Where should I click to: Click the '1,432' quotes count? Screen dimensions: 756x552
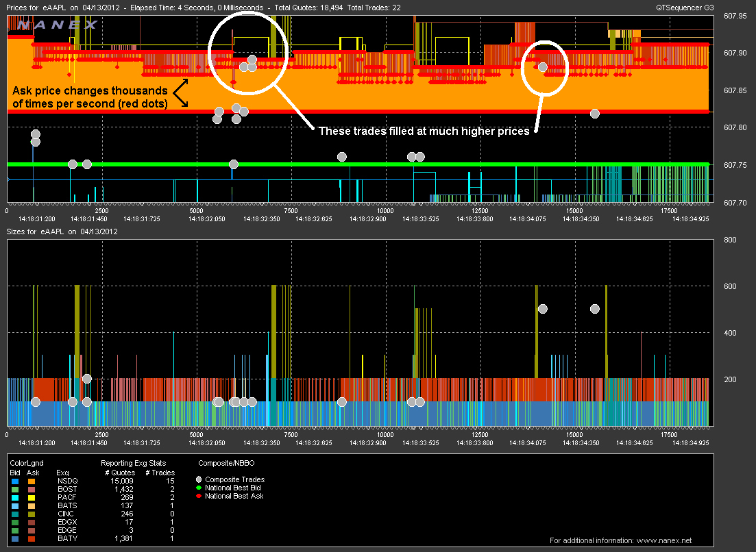click(123, 489)
